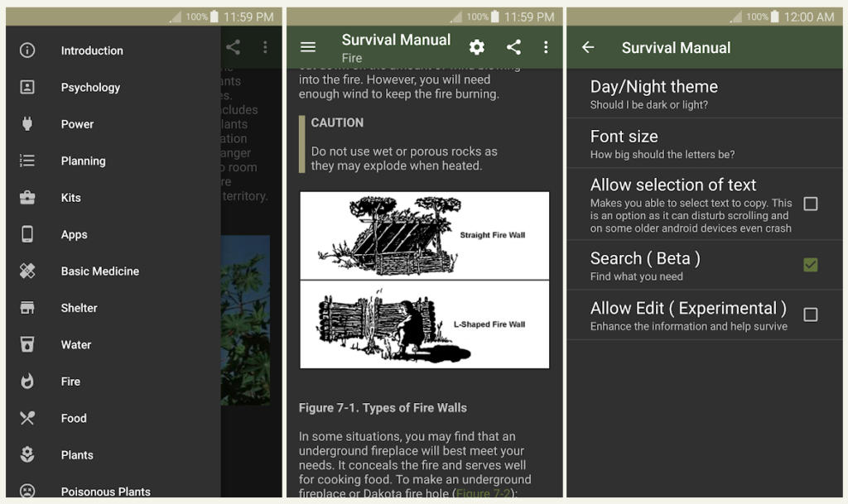Click the Figure 7-1. Types of Fire Walls caption
Viewport: 848px width, 504px height.
(383, 408)
